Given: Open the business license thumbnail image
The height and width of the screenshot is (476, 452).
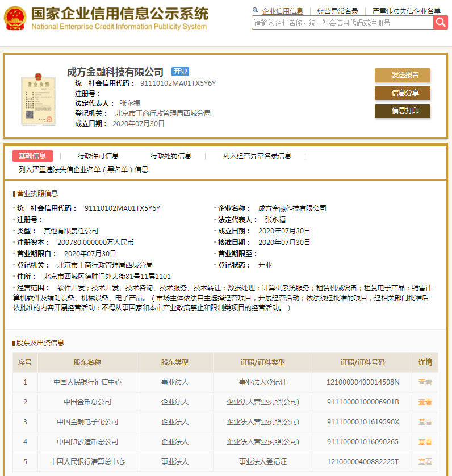Looking at the screenshot, I should coord(38,99).
